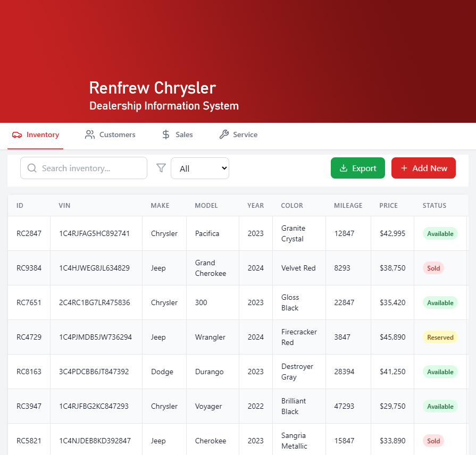Click the MODEL column header

206,206
